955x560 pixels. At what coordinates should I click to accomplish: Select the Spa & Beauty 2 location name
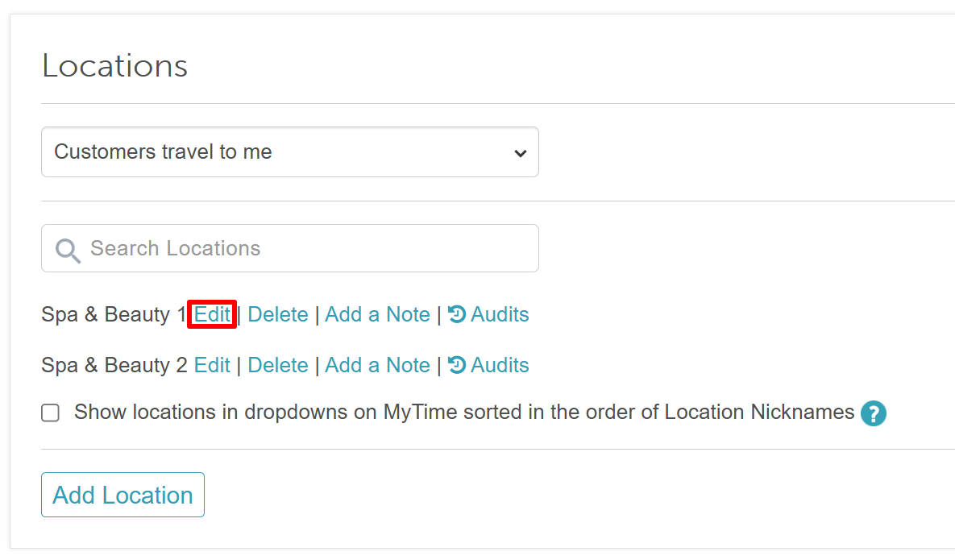coord(114,365)
